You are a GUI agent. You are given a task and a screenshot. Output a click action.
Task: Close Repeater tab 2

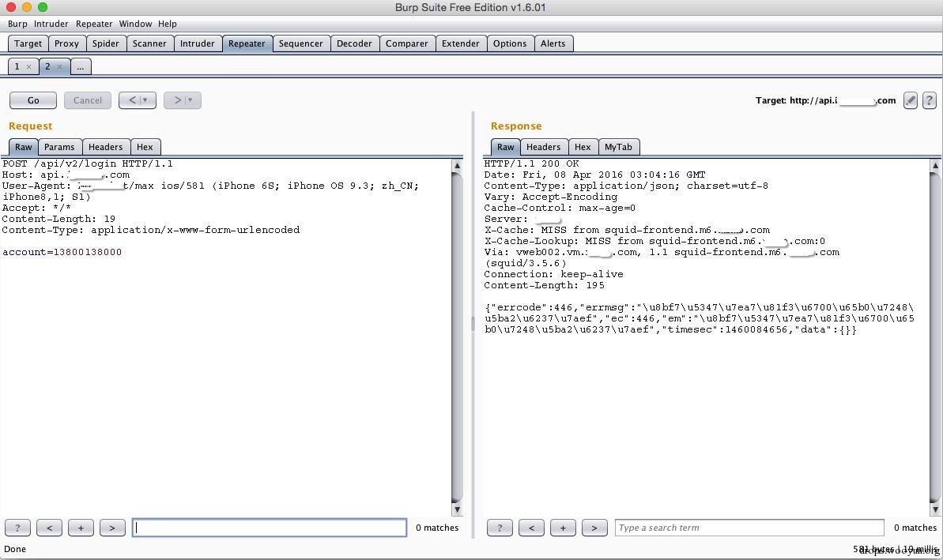pyautogui.click(x=59, y=66)
